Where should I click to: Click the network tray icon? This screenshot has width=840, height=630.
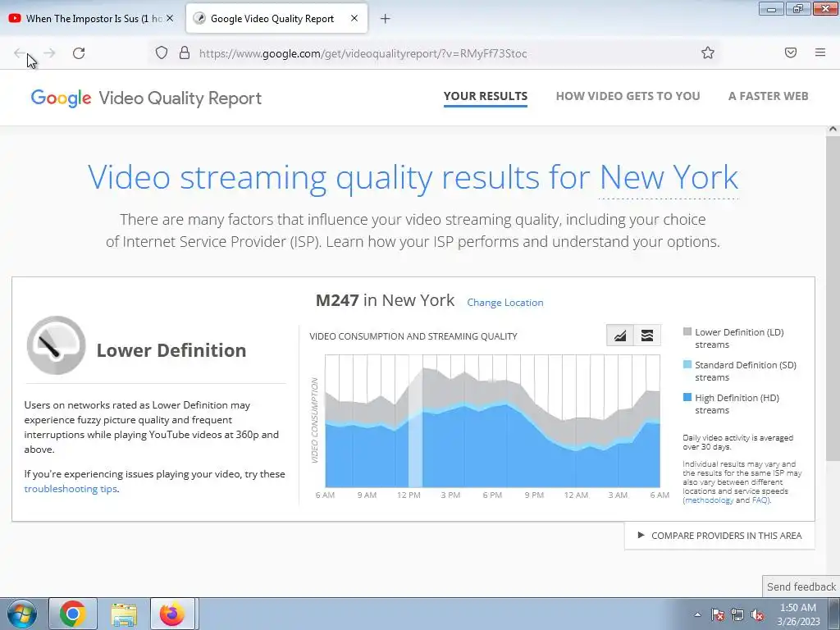coord(737,614)
